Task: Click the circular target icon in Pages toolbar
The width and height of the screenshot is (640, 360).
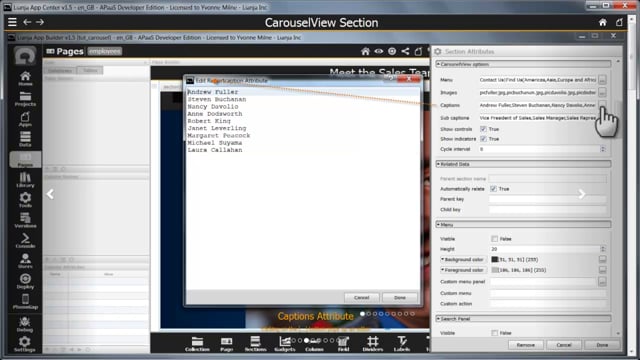Action: coord(392,51)
